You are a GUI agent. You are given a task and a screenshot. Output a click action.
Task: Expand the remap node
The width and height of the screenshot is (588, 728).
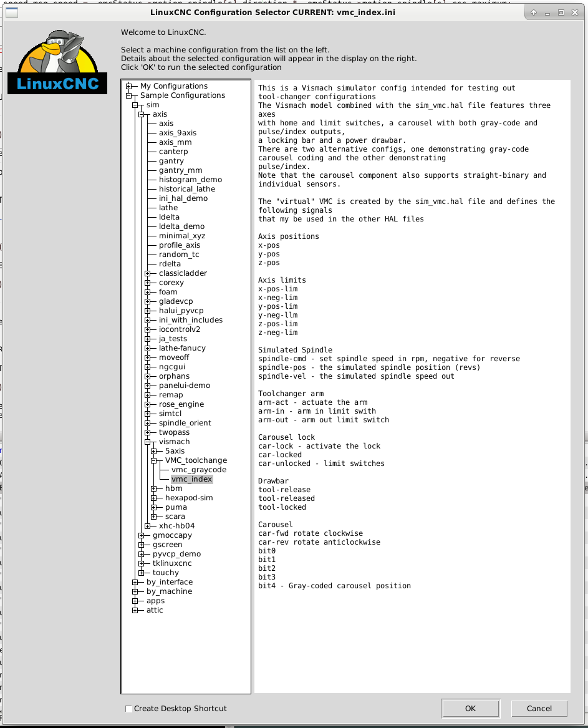point(148,395)
